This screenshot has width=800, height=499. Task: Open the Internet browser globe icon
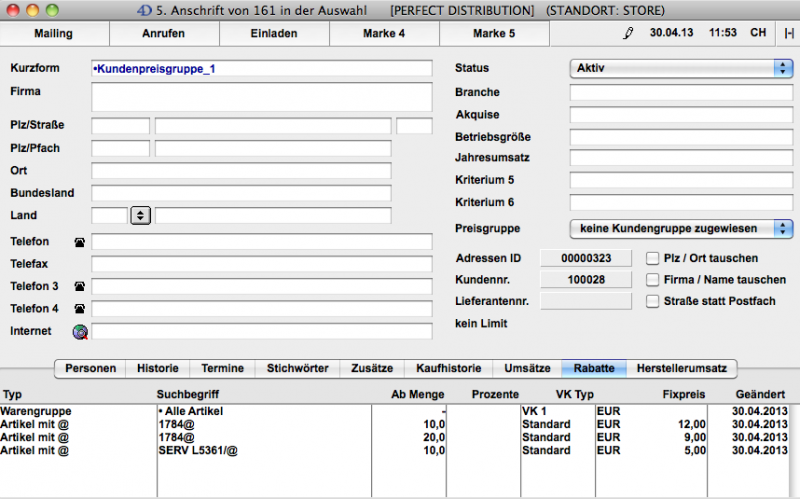[80, 332]
